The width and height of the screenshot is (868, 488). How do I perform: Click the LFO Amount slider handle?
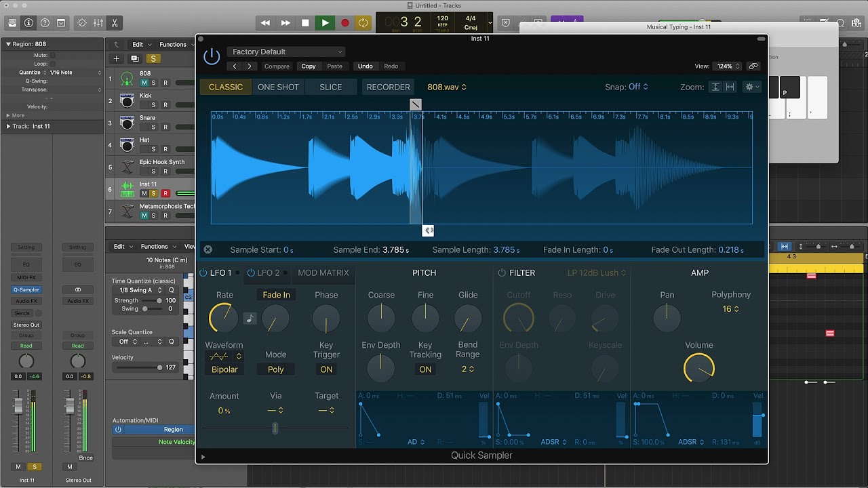(275, 428)
